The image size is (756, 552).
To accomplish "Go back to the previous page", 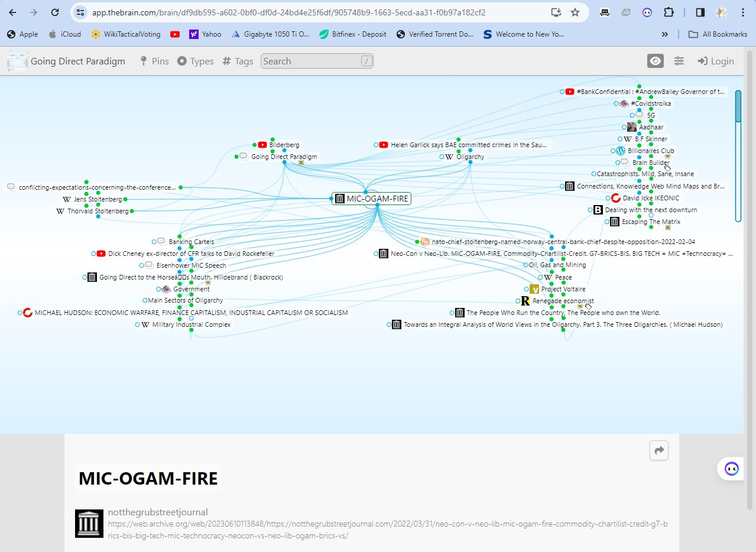I will pyautogui.click(x=12, y=12).
